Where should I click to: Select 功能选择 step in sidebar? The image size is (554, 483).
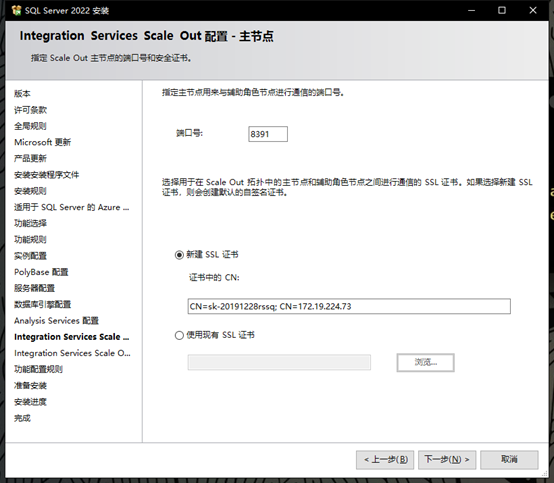point(30,223)
